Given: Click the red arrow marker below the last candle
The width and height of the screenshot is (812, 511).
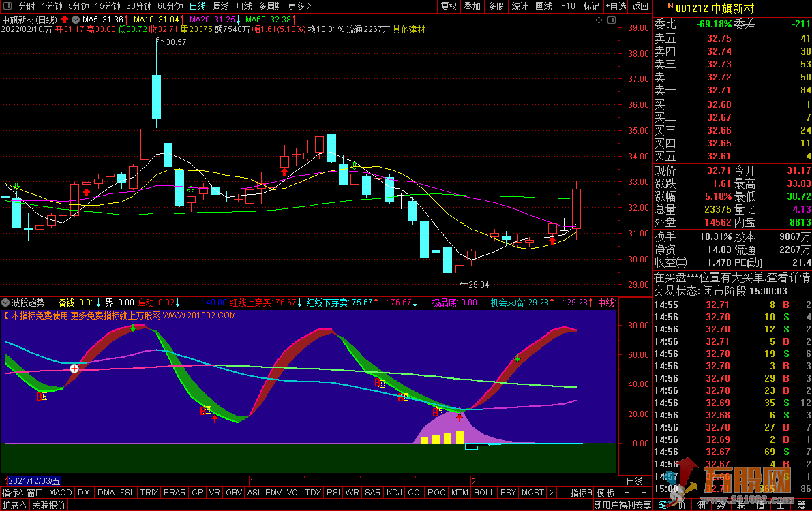Looking at the screenshot, I should pyautogui.click(x=552, y=241).
